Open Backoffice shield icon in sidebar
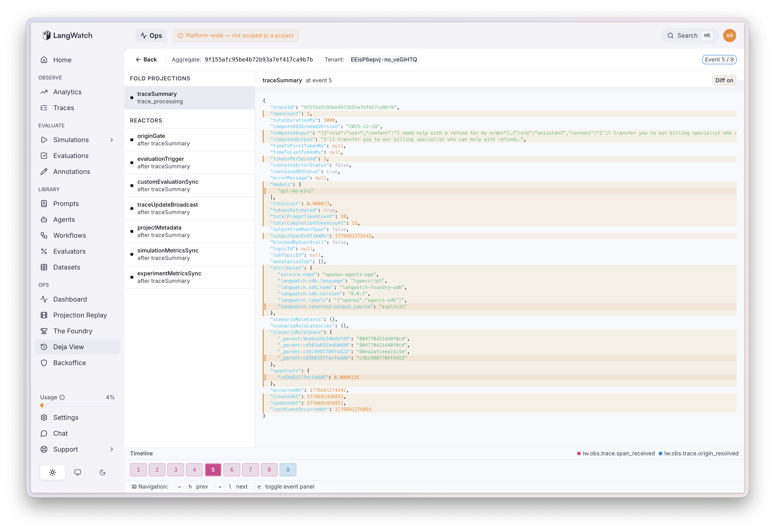 click(44, 363)
